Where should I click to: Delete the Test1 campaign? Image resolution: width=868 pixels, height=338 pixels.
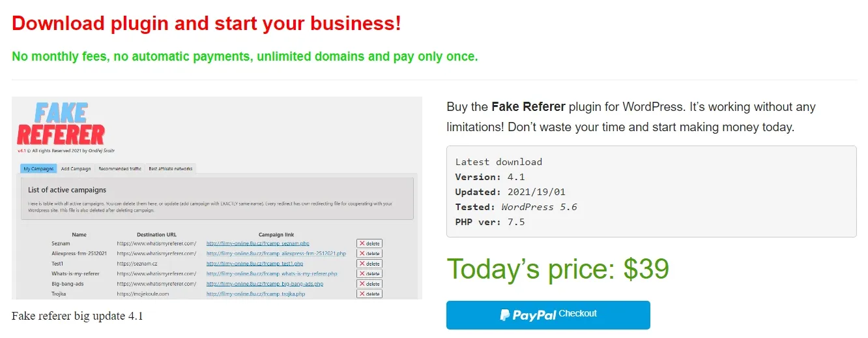tap(369, 264)
